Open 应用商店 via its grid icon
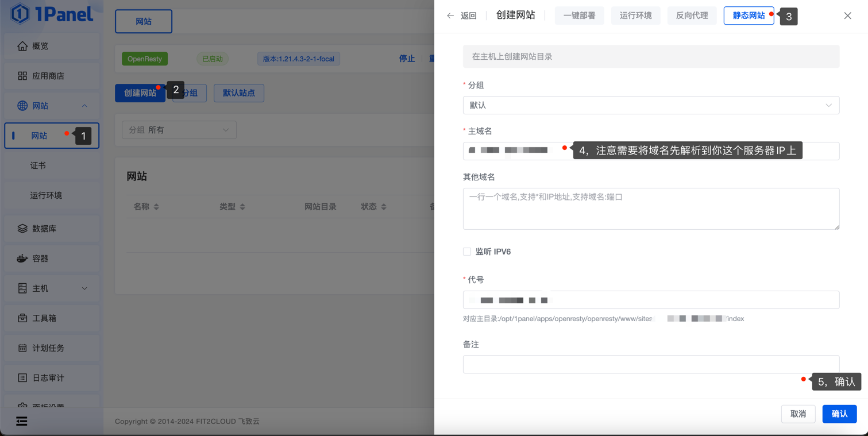Viewport: 868px width, 436px height. [x=22, y=76]
